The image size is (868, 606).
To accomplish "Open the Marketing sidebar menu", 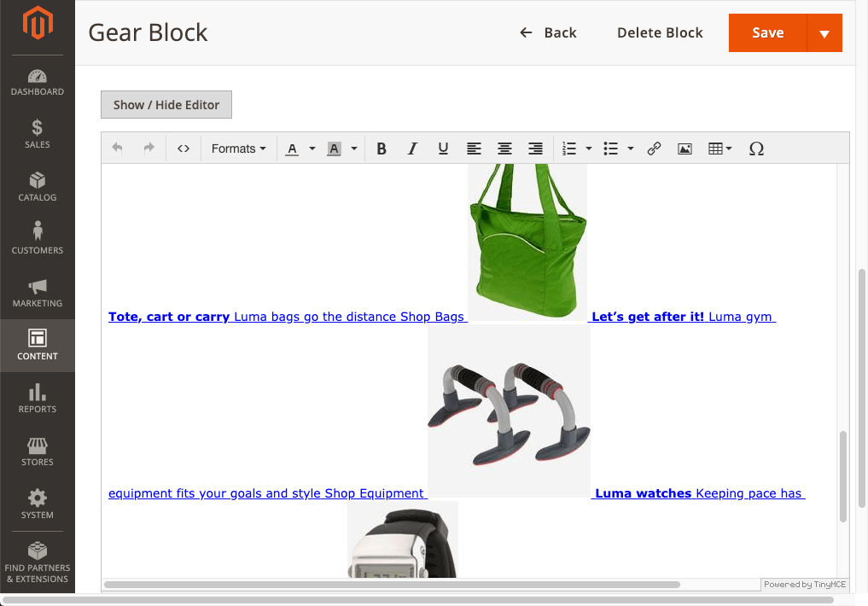I will coord(37,293).
